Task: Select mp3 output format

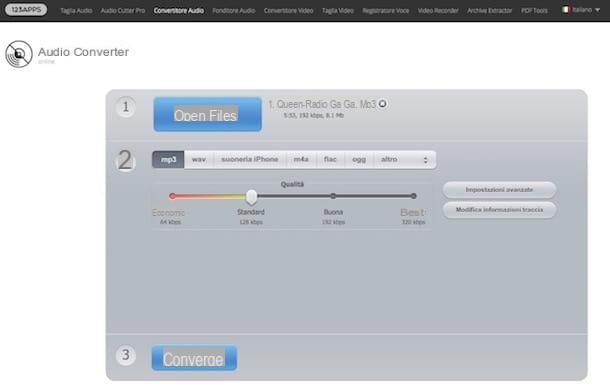Action: pyautogui.click(x=168, y=160)
